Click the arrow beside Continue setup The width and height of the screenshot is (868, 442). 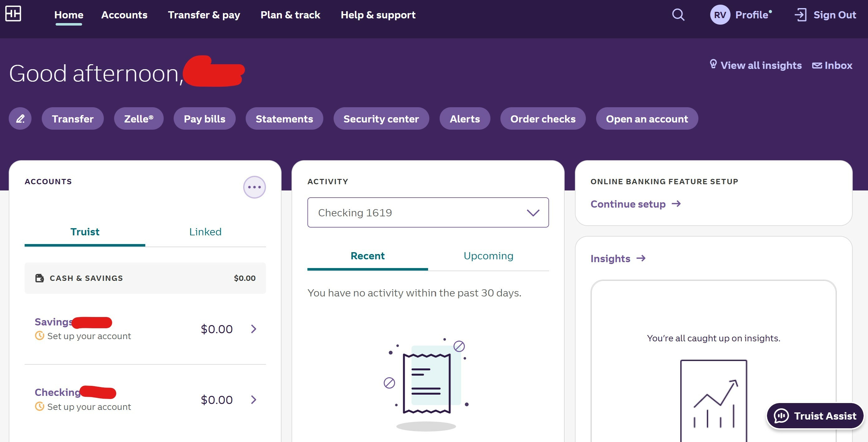click(676, 204)
